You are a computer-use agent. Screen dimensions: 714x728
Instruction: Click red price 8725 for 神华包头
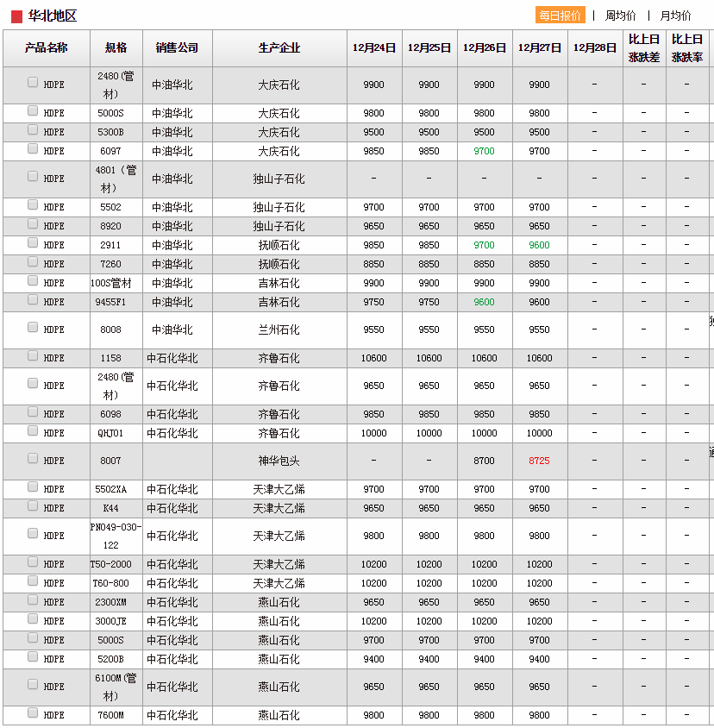tap(539, 461)
